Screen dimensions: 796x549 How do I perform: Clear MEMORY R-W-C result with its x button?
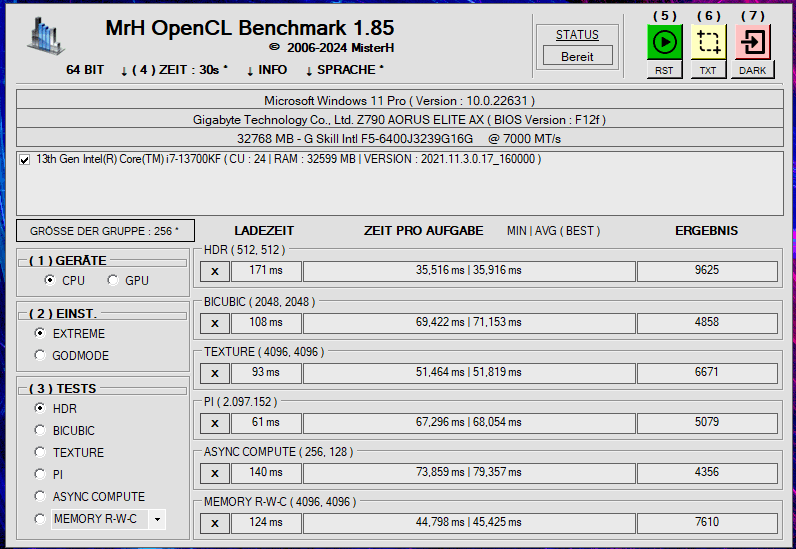click(x=215, y=523)
